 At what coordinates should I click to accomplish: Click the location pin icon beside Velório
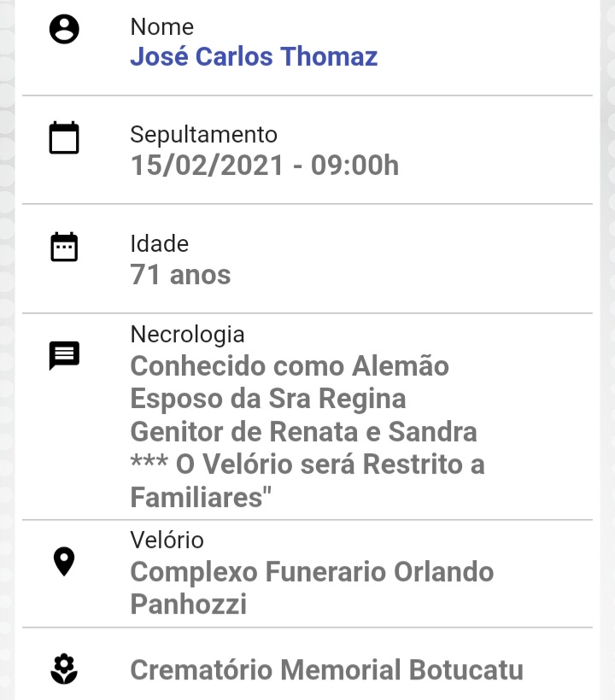64,561
